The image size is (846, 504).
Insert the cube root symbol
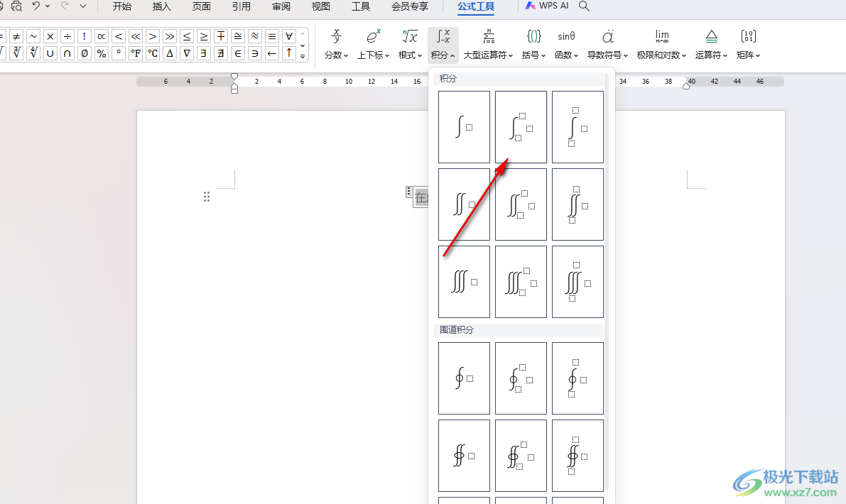16,53
